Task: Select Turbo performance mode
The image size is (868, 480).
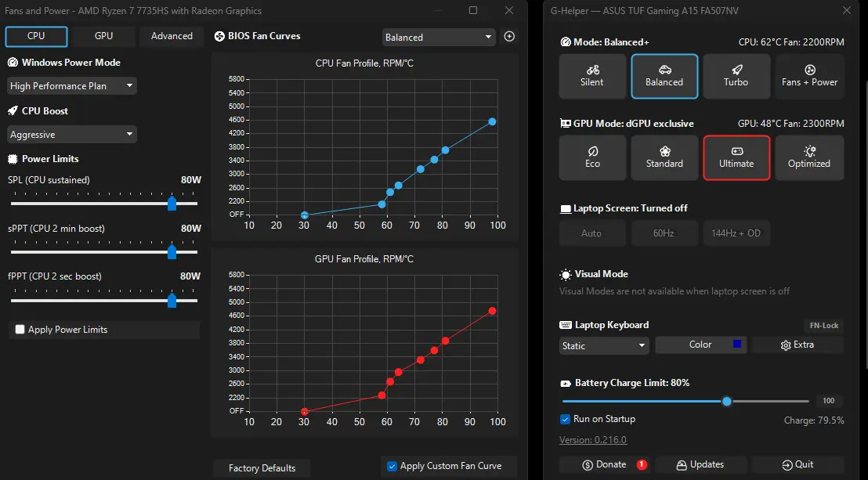Action: [736, 77]
